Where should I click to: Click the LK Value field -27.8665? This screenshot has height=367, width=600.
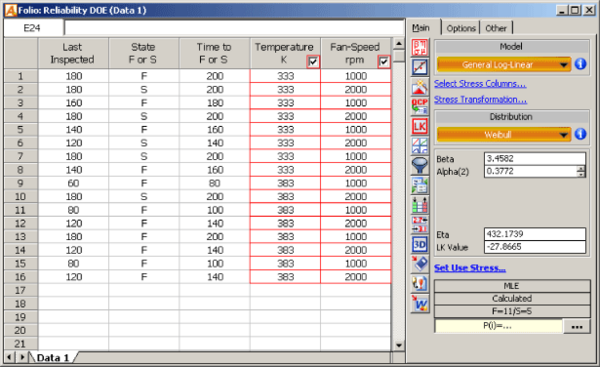(x=535, y=246)
